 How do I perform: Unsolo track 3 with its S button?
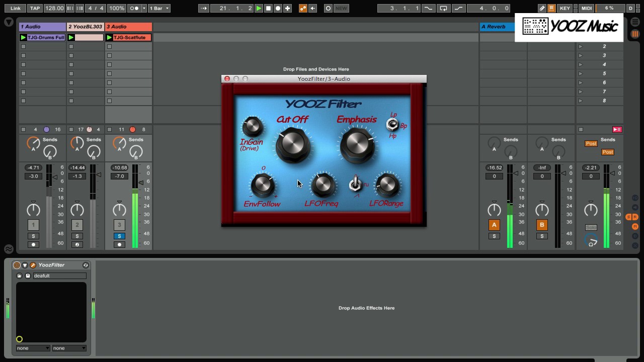point(119,236)
